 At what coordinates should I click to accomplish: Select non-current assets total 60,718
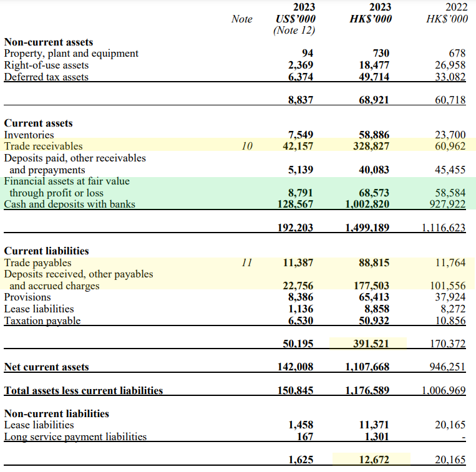click(x=450, y=100)
